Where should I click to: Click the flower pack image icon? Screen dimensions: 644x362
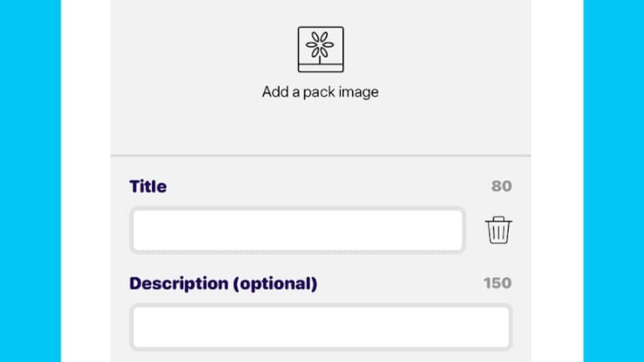coord(320,49)
